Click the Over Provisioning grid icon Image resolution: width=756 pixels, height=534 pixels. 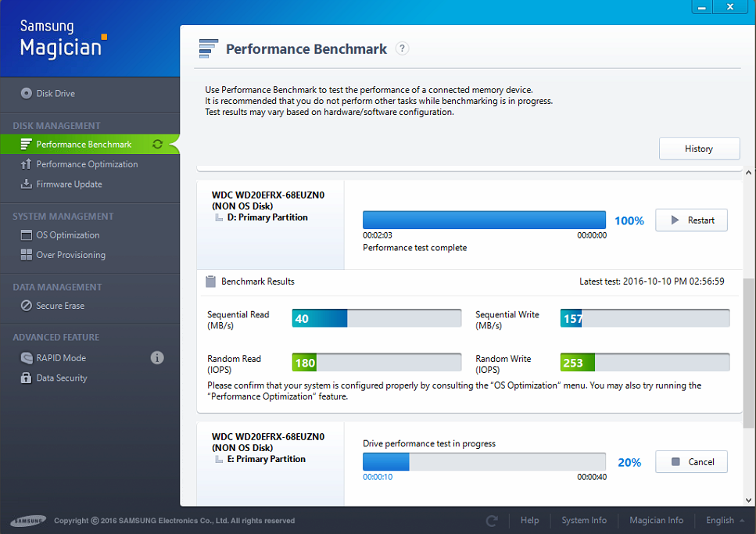pos(26,255)
